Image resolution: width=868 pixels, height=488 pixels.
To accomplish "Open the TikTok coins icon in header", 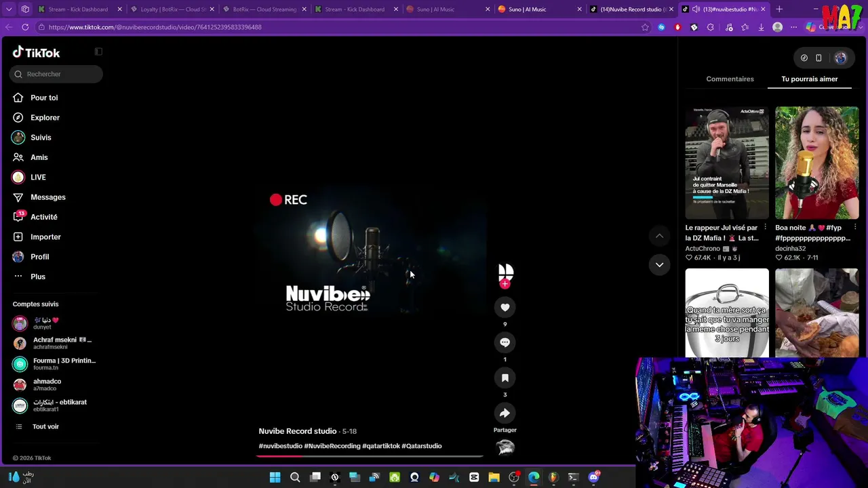I will pos(804,58).
